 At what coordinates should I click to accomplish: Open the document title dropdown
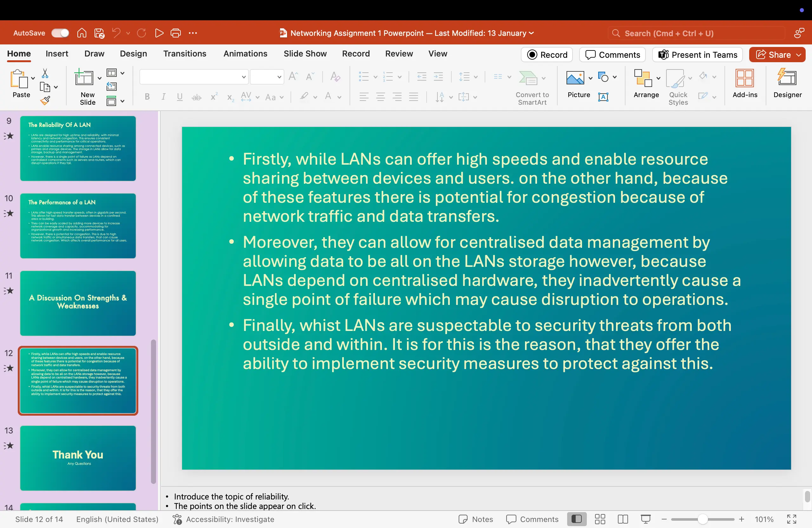pyautogui.click(x=532, y=33)
